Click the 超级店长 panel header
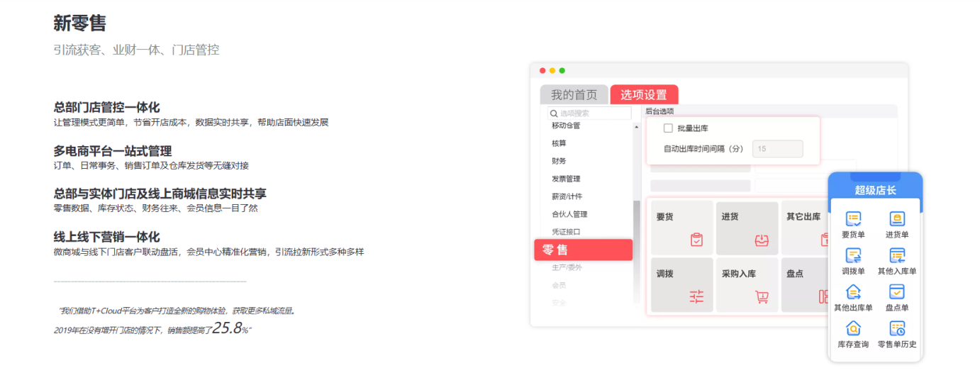Screen dimensions: 980x390 click(875, 189)
